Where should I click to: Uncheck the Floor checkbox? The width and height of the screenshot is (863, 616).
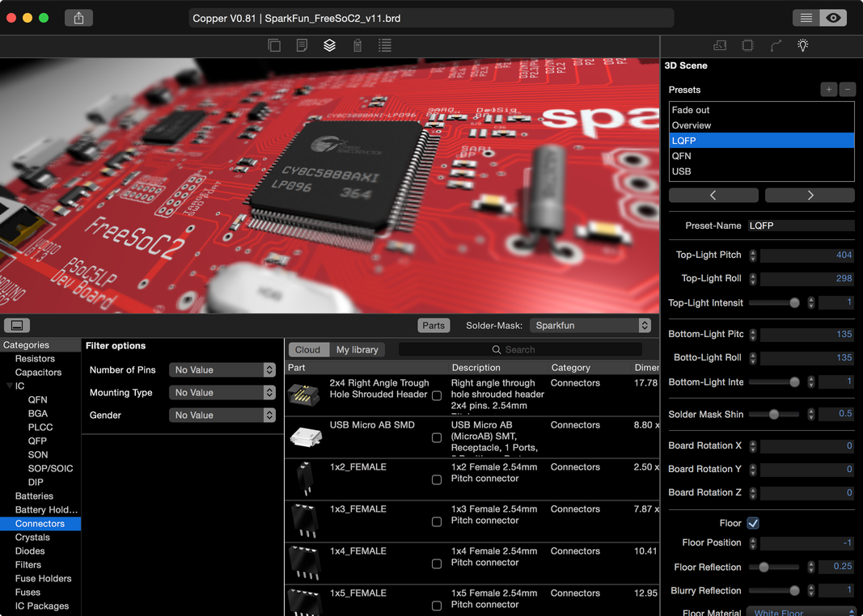click(x=753, y=523)
